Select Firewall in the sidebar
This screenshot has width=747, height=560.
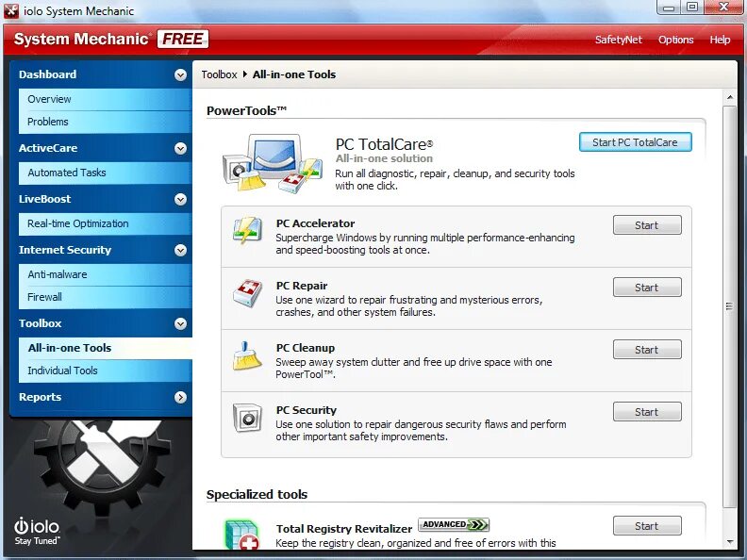(105, 297)
